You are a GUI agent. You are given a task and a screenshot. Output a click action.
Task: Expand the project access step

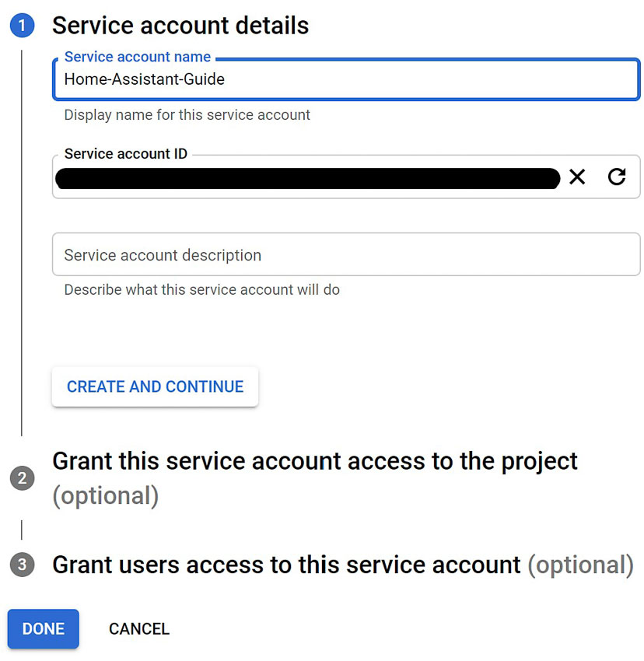pyautogui.click(x=314, y=461)
